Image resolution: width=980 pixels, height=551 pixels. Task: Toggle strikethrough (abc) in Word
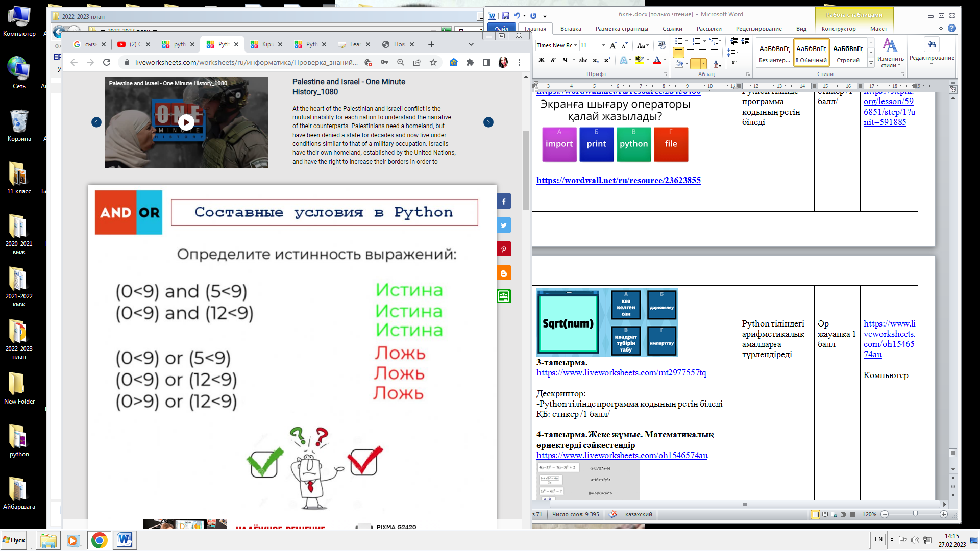click(583, 60)
